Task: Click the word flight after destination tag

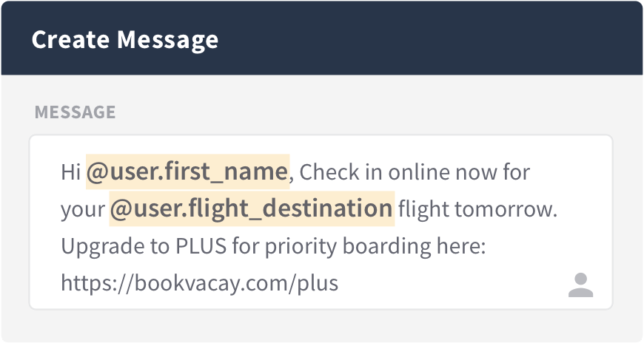Action: click(x=424, y=209)
